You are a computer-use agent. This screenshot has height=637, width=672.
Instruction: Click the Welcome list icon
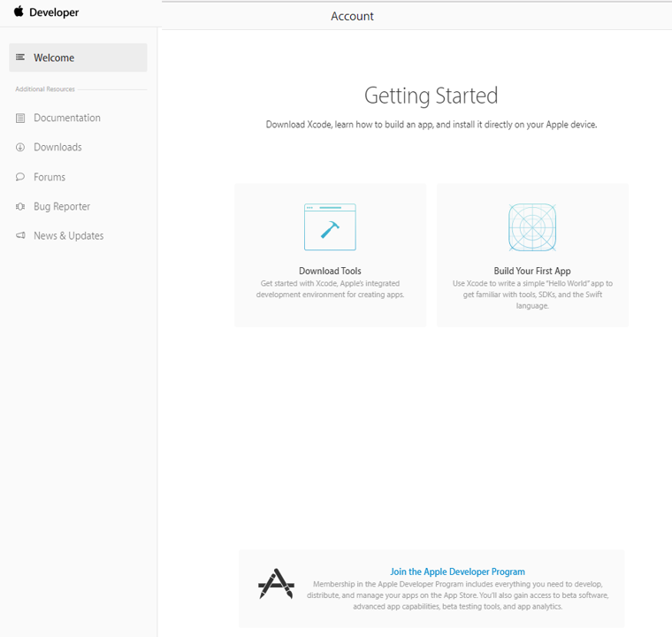20,57
